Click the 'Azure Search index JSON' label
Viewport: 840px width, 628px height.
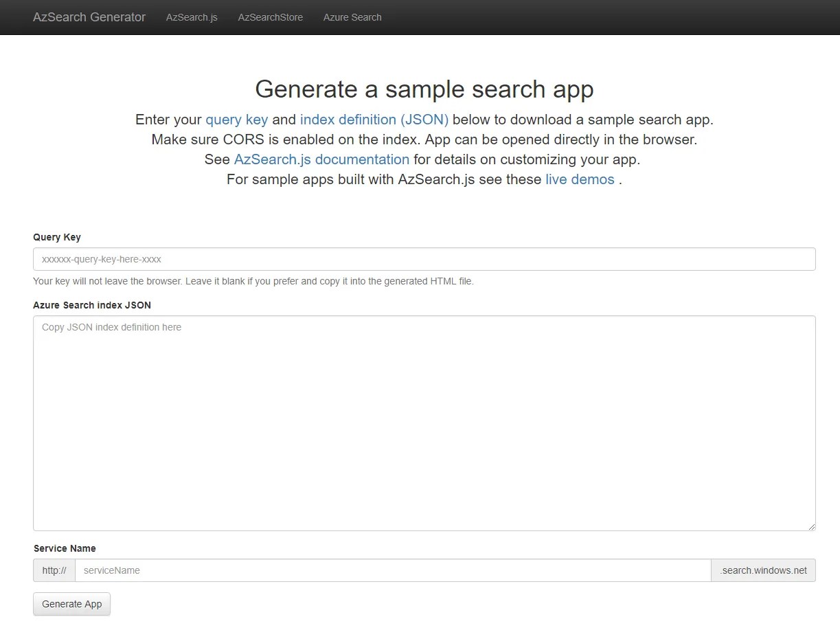point(92,305)
